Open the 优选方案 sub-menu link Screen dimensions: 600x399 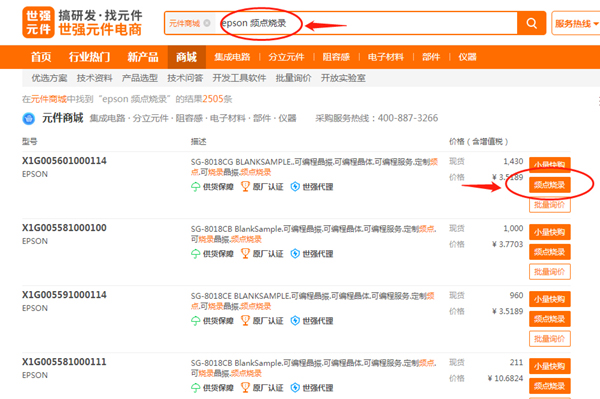[49, 78]
